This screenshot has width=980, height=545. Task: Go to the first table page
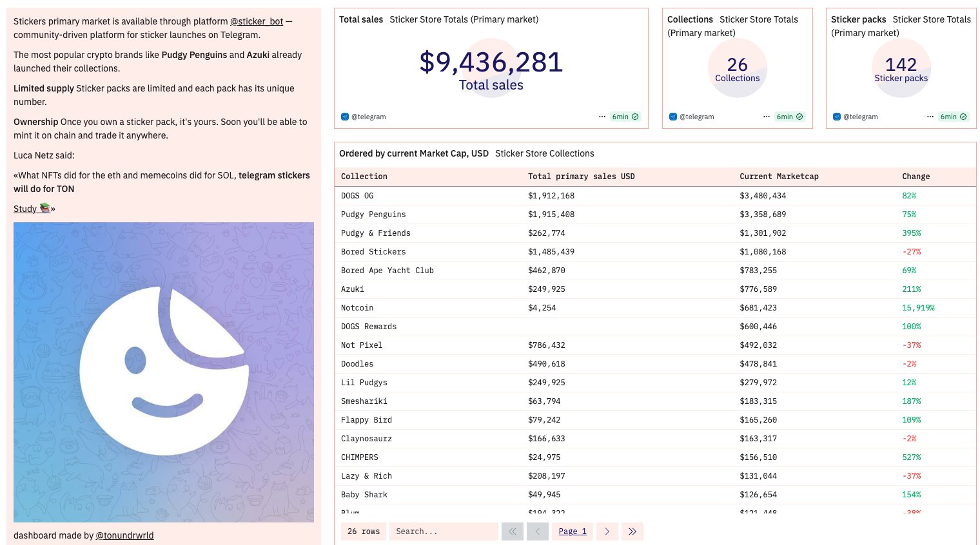[513, 531]
